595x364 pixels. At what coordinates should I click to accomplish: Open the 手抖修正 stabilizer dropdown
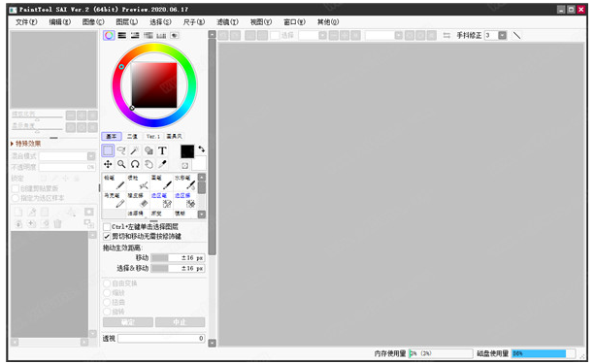(502, 35)
